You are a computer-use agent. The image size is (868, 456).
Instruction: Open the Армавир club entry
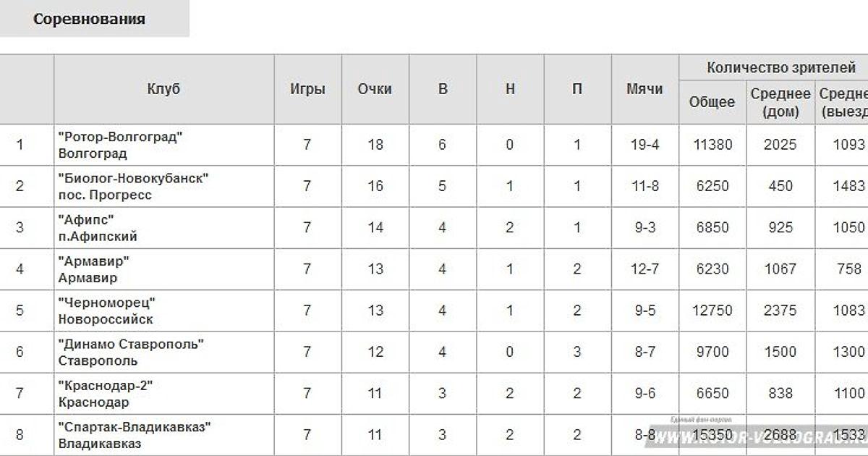click(x=93, y=269)
